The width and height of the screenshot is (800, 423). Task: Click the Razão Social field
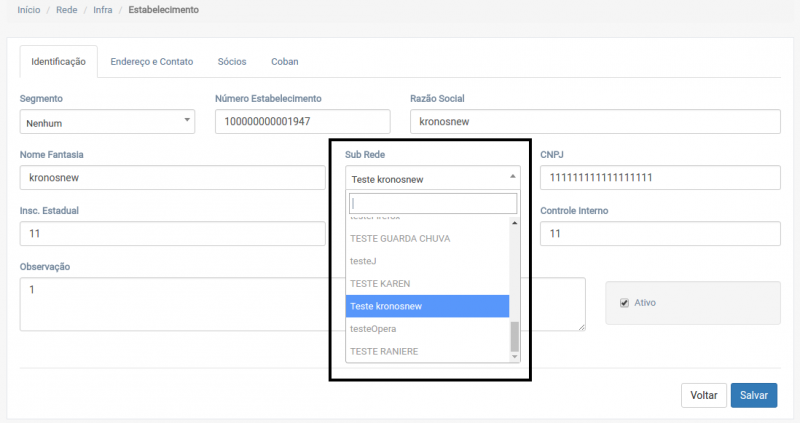click(x=594, y=122)
